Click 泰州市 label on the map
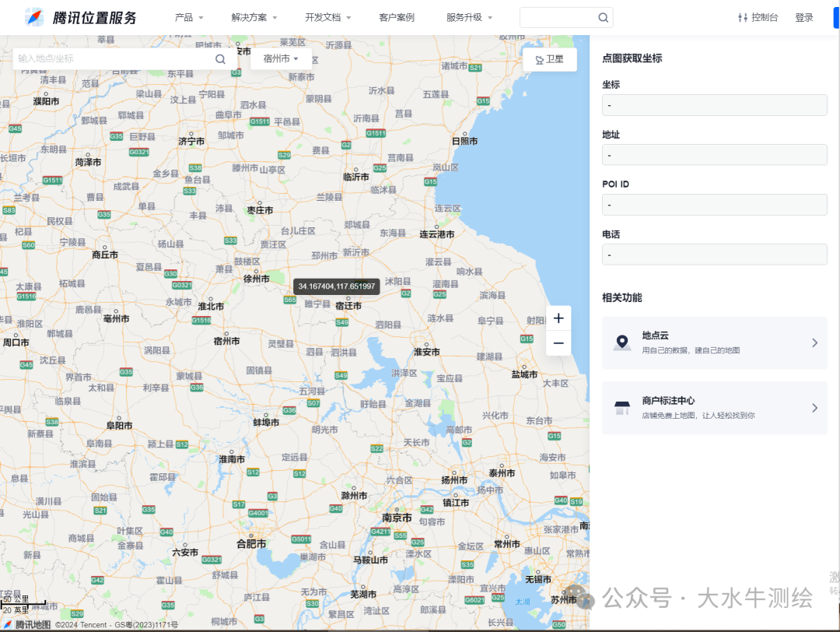The height and width of the screenshot is (632, 840). click(502, 473)
